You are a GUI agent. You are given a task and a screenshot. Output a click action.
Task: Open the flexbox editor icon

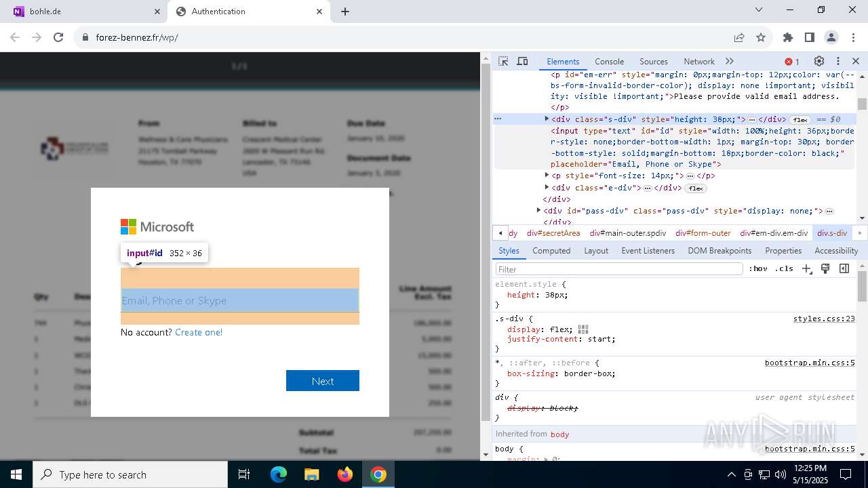point(583,329)
